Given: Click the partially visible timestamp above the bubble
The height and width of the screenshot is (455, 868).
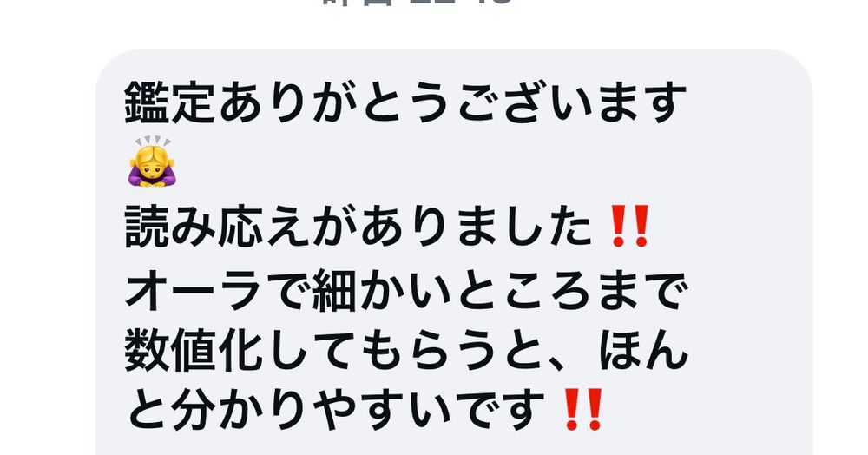Looking at the screenshot, I should point(417,3).
